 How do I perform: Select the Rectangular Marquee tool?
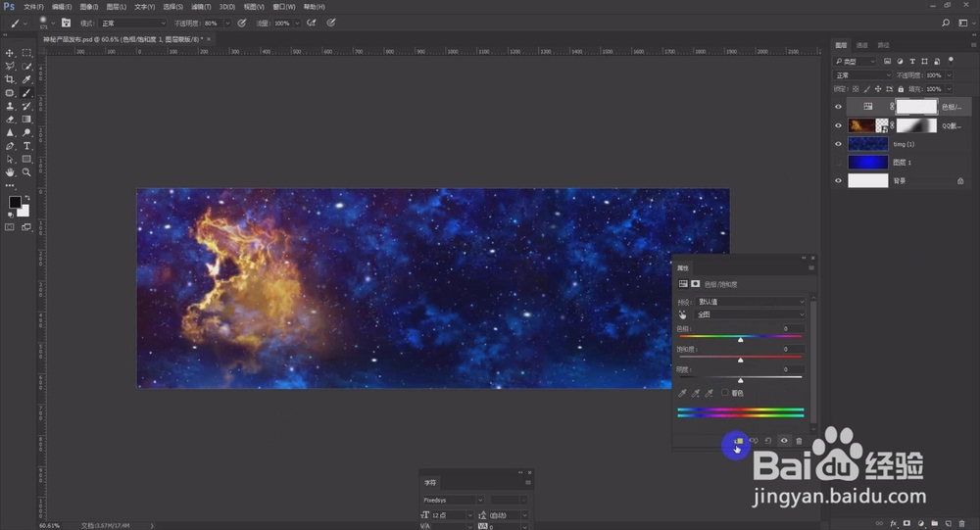click(x=26, y=53)
